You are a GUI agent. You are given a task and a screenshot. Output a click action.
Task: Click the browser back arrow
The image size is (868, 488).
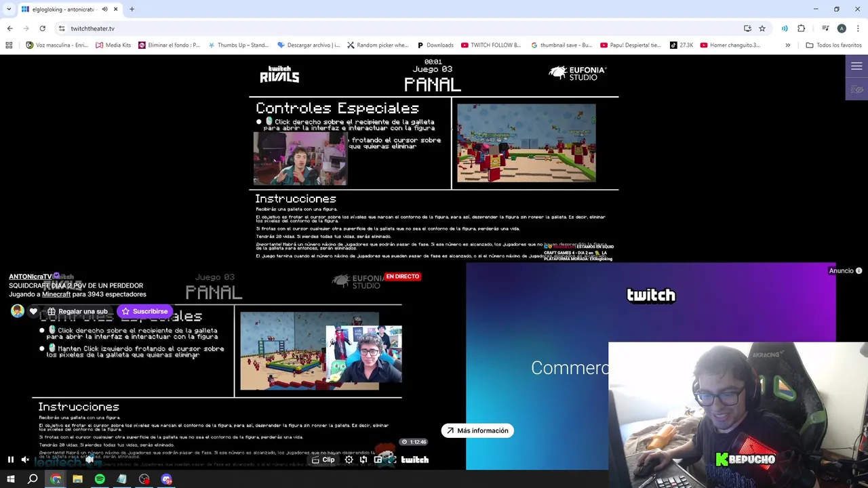[x=9, y=28]
